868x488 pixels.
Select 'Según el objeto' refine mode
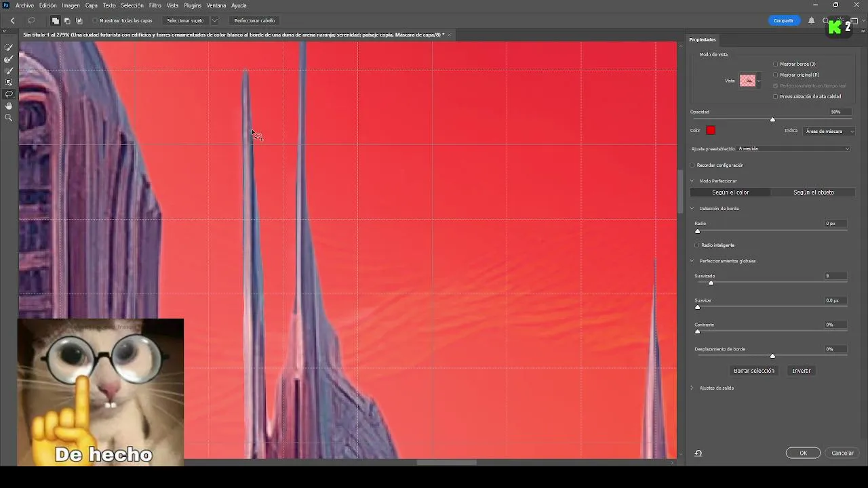[x=814, y=192]
